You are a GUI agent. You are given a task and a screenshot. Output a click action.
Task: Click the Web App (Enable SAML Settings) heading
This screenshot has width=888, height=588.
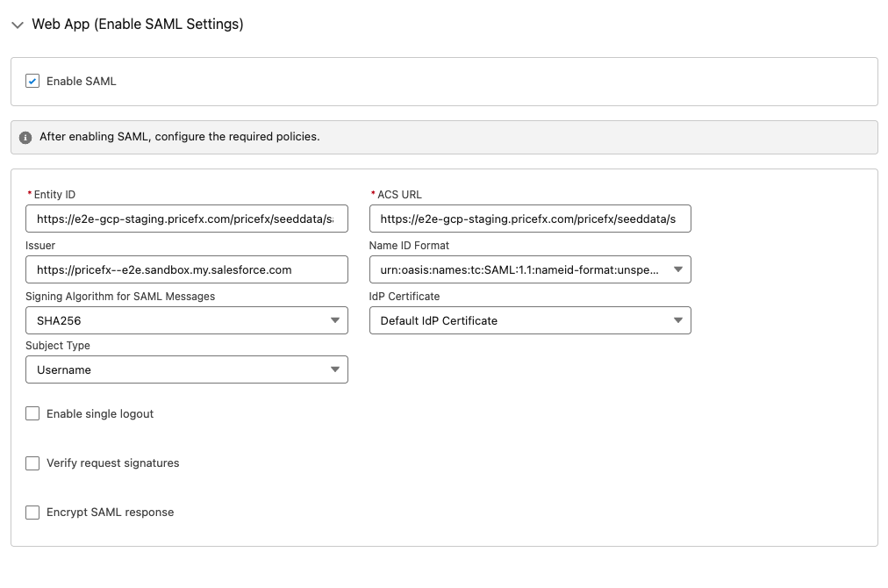(138, 25)
